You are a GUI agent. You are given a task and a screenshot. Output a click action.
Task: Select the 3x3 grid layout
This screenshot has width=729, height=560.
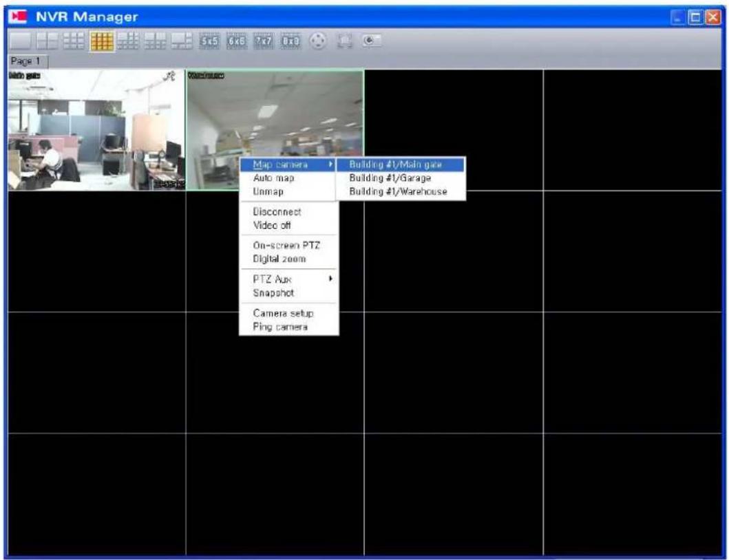coord(74,41)
